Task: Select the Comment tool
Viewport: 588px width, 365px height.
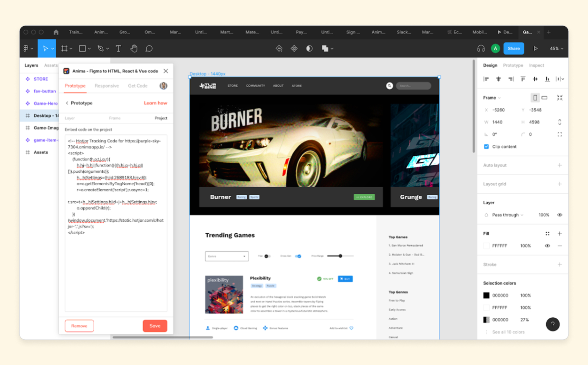Action: click(x=149, y=49)
